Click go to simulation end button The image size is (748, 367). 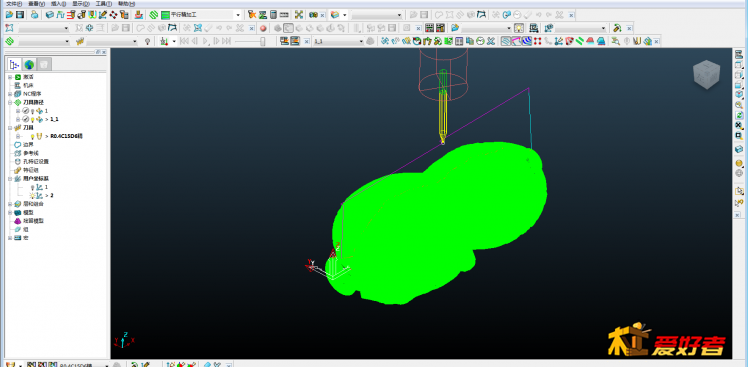227,42
